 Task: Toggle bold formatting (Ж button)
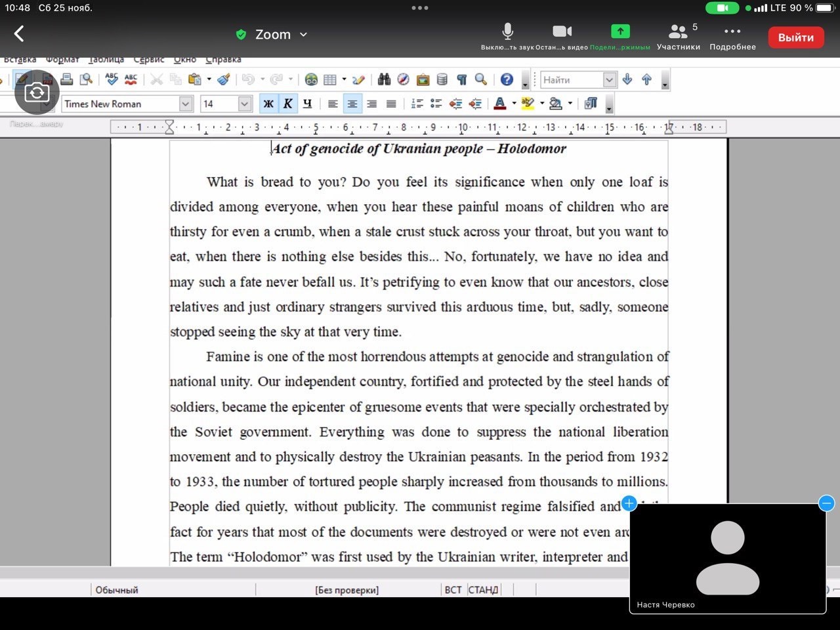coord(268,104)
